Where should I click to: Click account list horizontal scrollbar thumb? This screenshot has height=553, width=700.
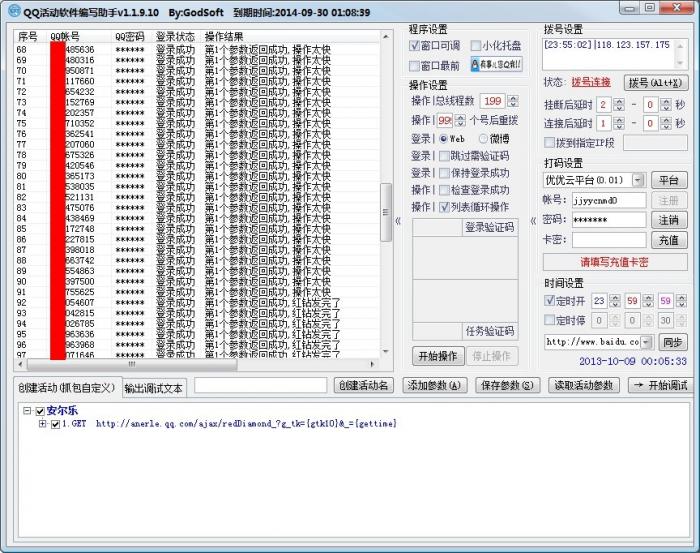pos(132,364)
